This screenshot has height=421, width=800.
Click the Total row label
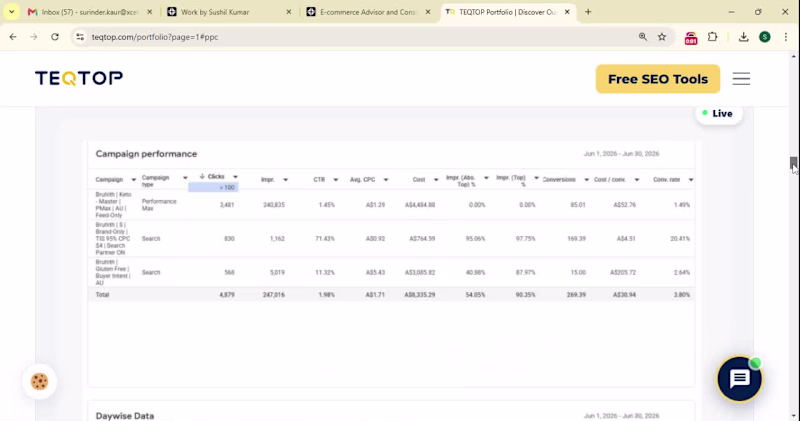point(102,294)
